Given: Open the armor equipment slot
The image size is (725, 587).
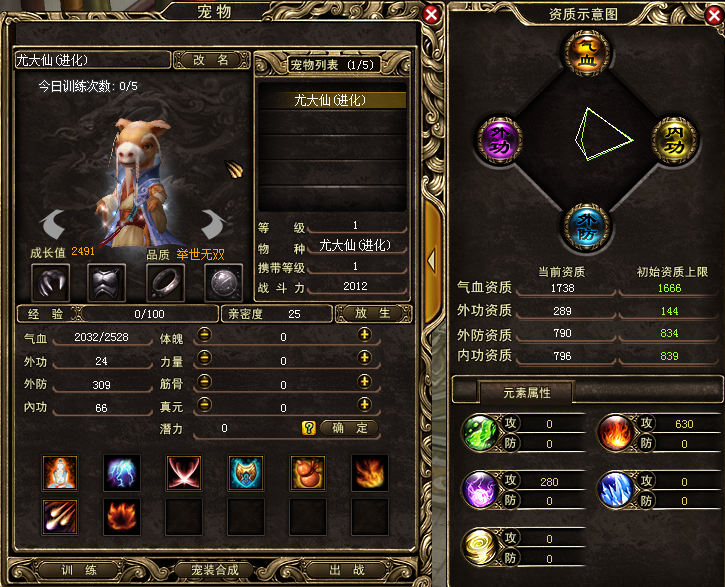Looking at the screenshot, I should [x=106, y=282].
